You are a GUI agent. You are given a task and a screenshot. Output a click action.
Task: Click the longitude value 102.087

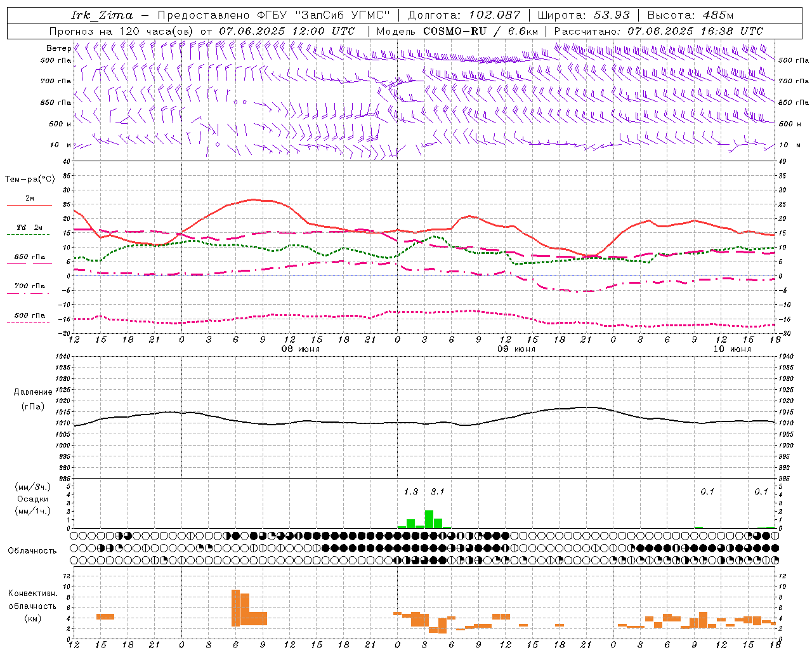[495, 15]
